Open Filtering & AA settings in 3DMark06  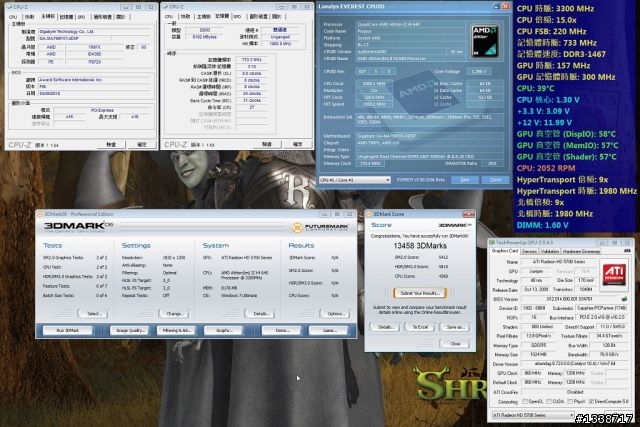(x=177, y=330)
